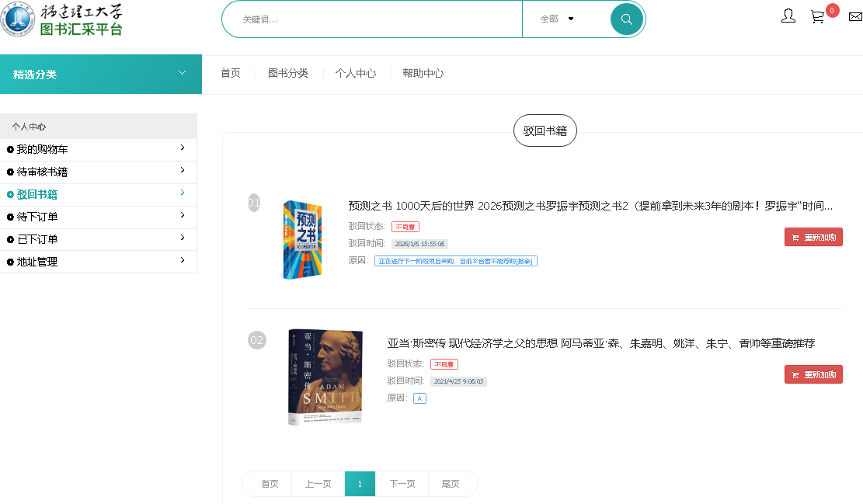Image resolution: width=863 pixels, height=504 pixels.
Task: Open 图书分类 navigation item
Action: [x=288, y=73]
